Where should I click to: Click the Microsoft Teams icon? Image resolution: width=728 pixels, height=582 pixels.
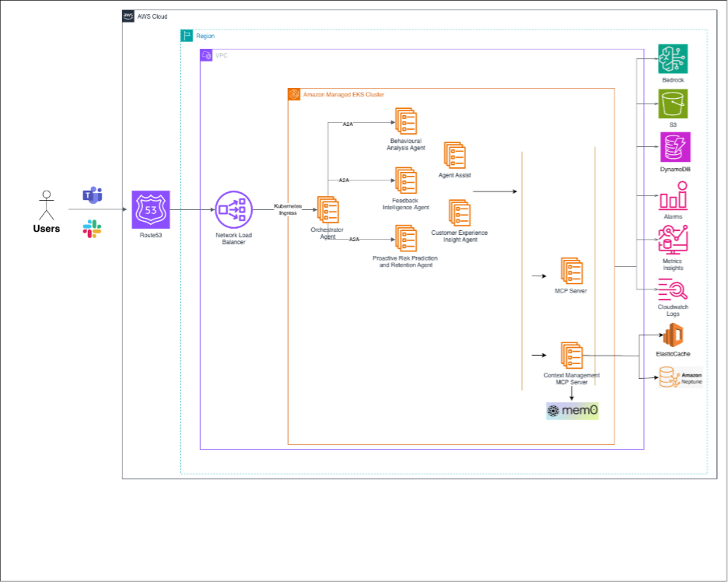coord(93,197)
